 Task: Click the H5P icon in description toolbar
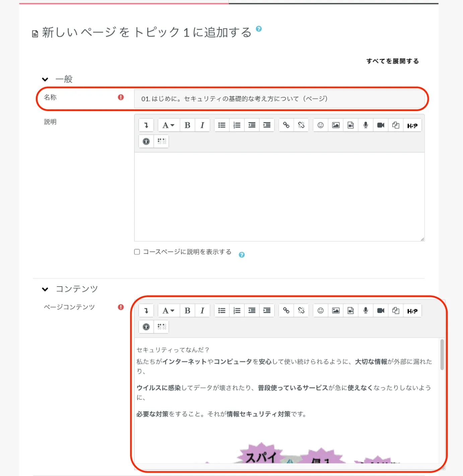click(x=412, y=126)
